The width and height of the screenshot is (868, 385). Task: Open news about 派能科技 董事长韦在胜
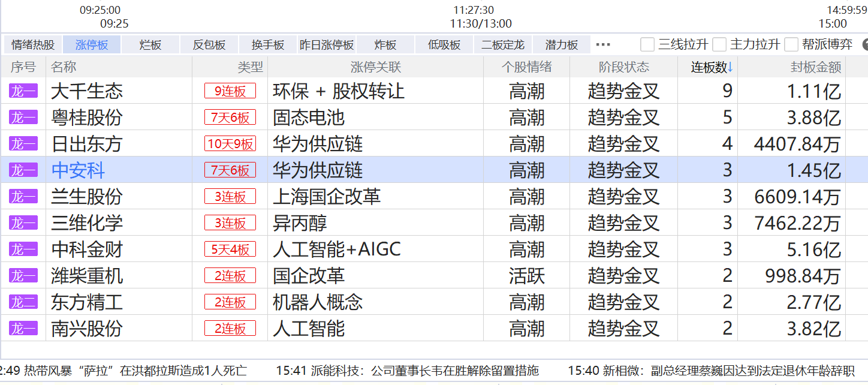tap(408, 371)
